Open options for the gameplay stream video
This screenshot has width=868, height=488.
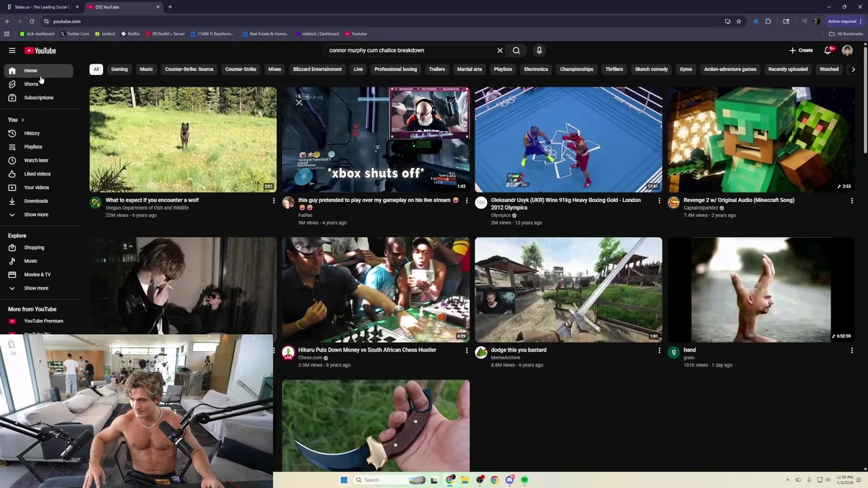tap(467, 201)
